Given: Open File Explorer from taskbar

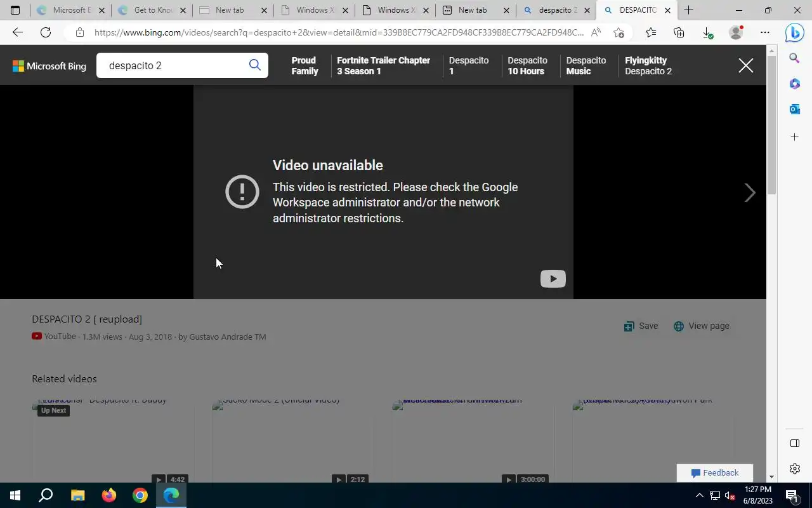Looking at the screenshot, I should coord(77,495).
